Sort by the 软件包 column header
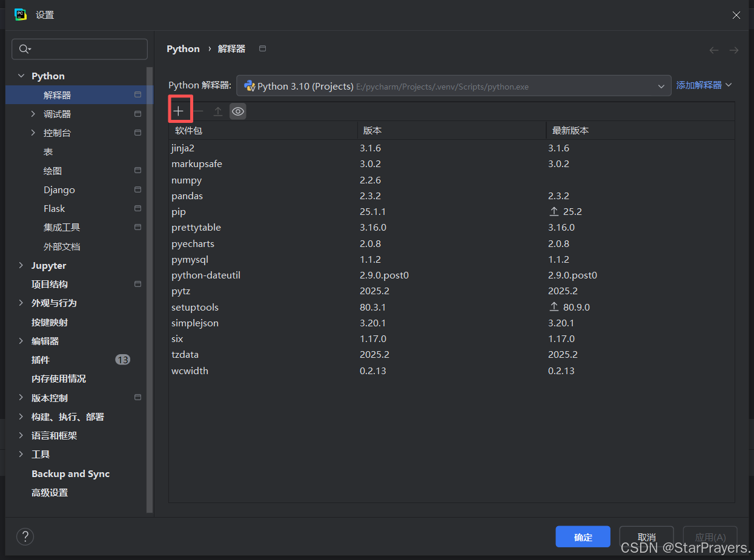The height and width of the screenshot is (560, 754). (x=263, y=130)
